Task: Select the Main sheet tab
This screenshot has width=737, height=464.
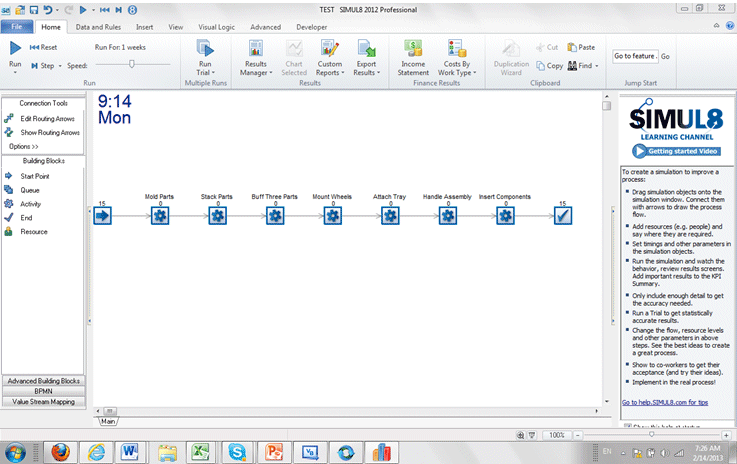Action: [108, 421]
